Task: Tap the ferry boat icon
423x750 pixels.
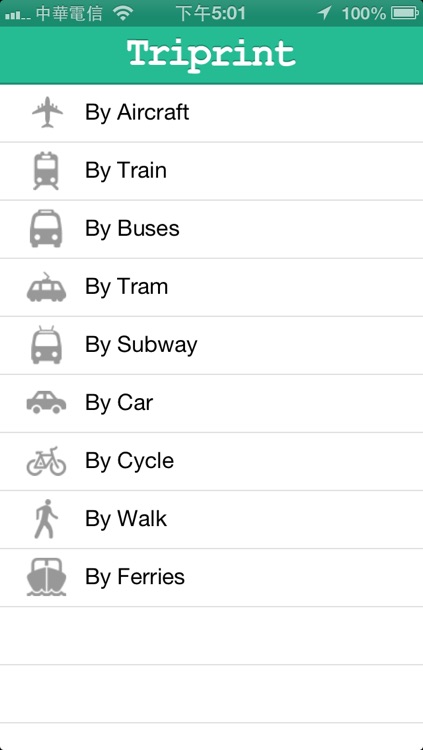Action: point(46,577)
